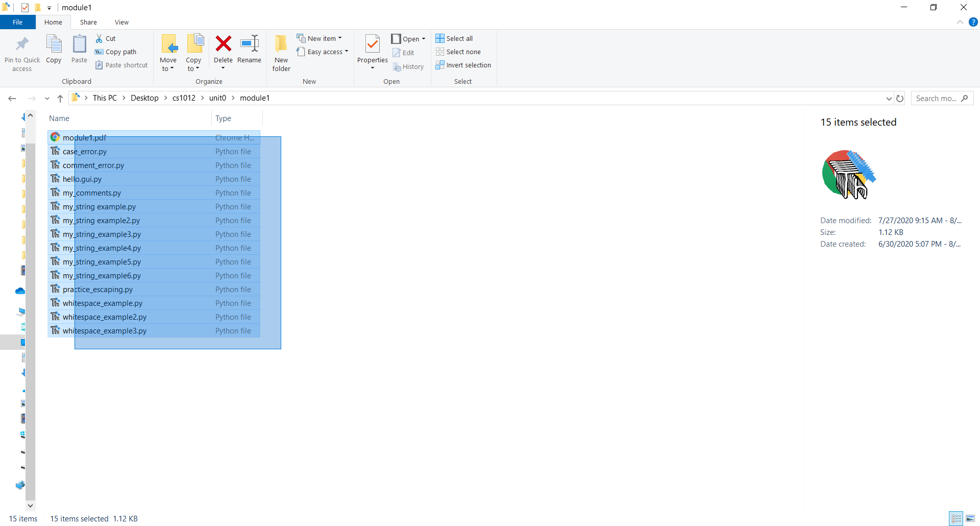
Task: Click Select none in the ribbon
Action: (458, 52)
